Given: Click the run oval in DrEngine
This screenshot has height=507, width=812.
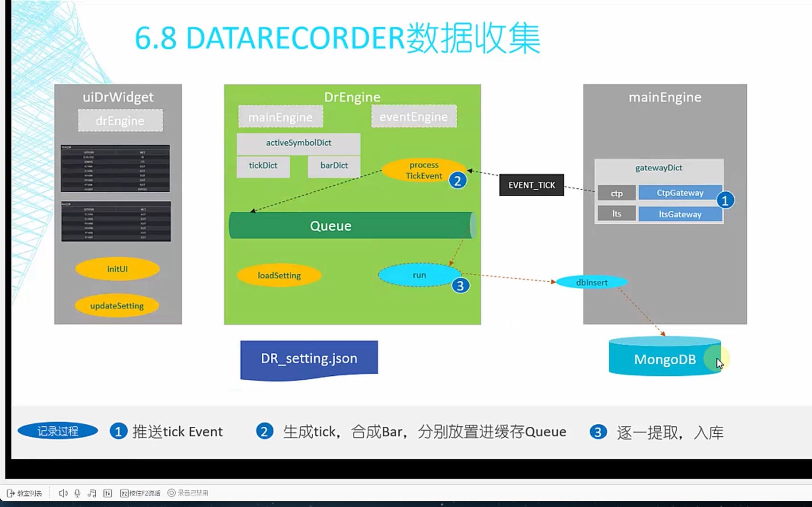Looking at the screenshot, I should (x=419, y=275).
